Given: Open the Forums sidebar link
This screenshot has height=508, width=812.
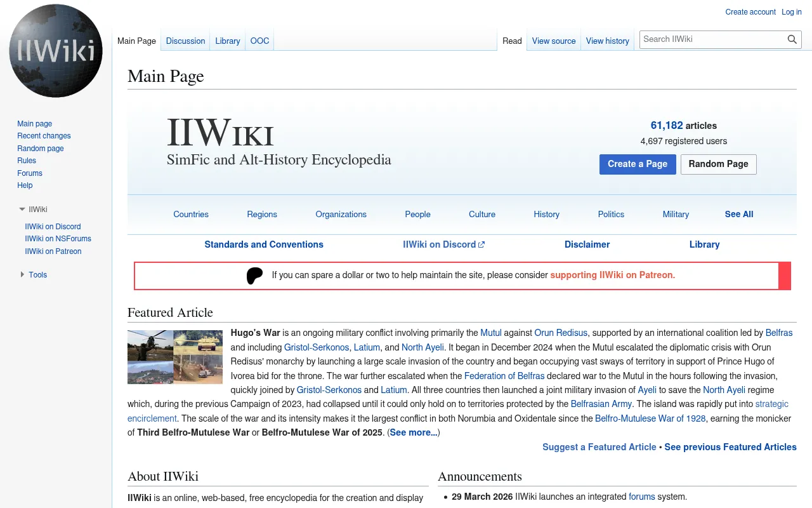Looking at the screenshot, I should [x=30, y=173].
